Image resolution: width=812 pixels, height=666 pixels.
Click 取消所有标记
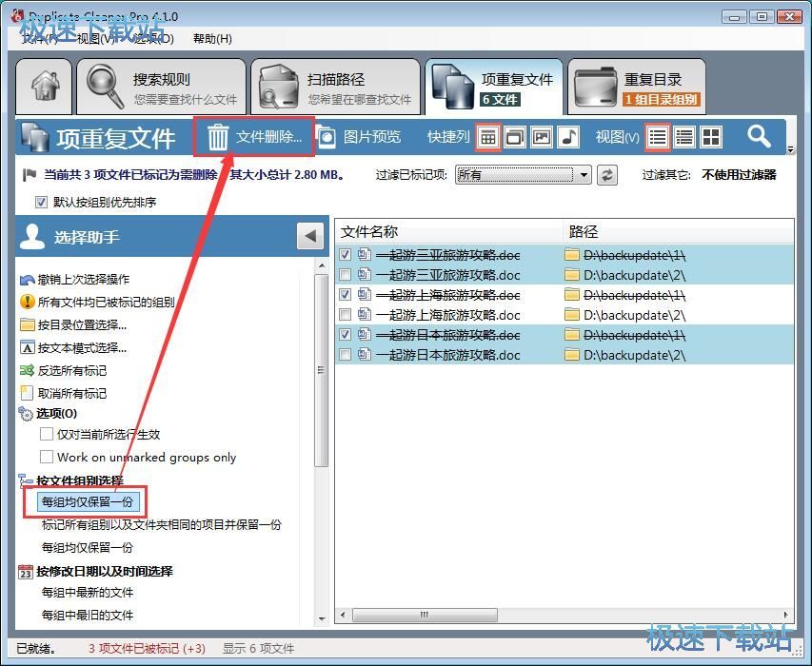[x=72, y=393]
